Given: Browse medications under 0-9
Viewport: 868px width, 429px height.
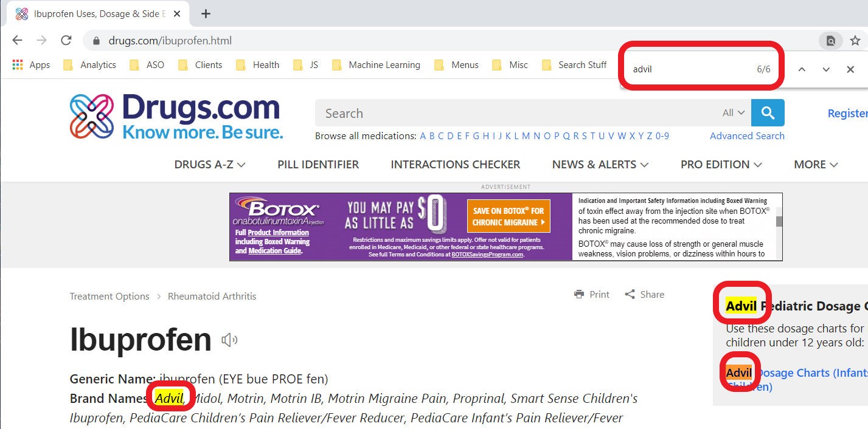Looking at the screenshot, I should [662, 136].
